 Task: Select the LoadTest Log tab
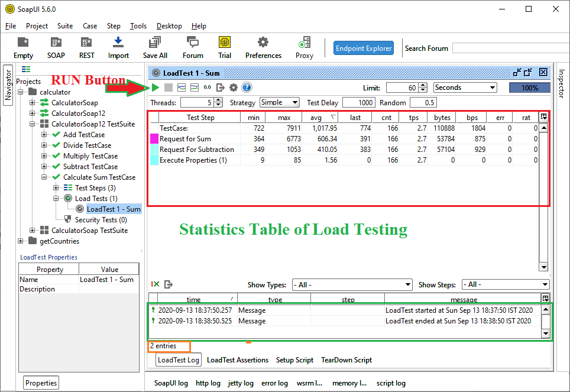tap(179, 360)
